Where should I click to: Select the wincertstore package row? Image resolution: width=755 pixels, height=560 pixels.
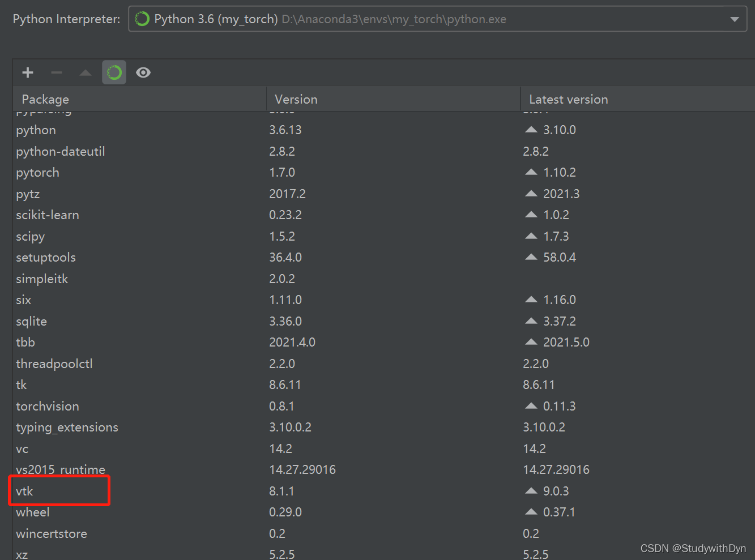(384, 533)
